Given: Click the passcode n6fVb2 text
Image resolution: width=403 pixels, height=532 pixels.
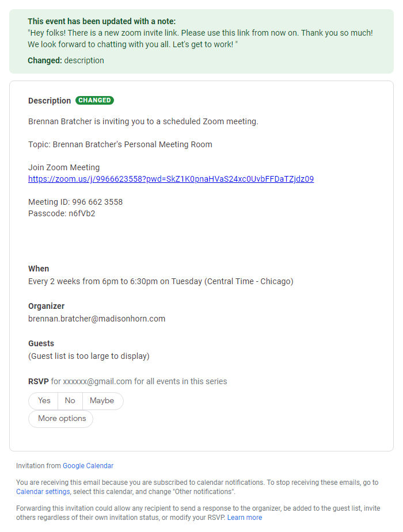Looking at the screenshot, I should pyautogui.click(x=58, y=213).
